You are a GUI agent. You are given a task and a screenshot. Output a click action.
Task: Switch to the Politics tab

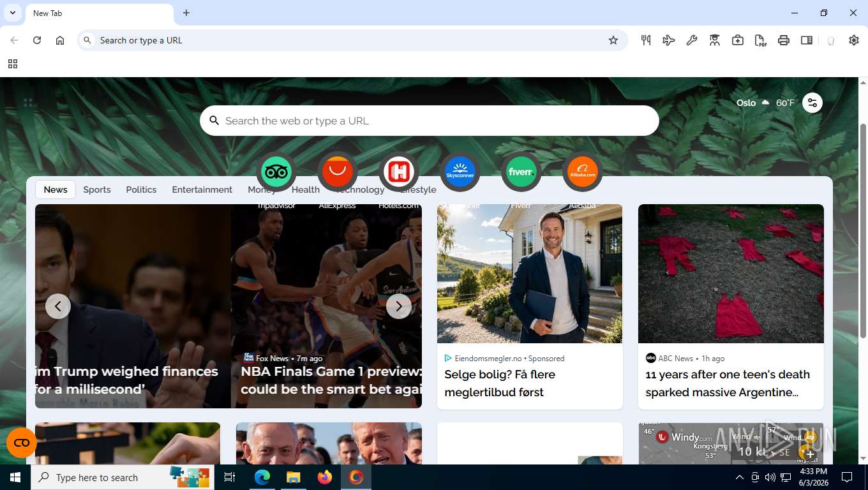pyautogui.click(x=141, y=189)
